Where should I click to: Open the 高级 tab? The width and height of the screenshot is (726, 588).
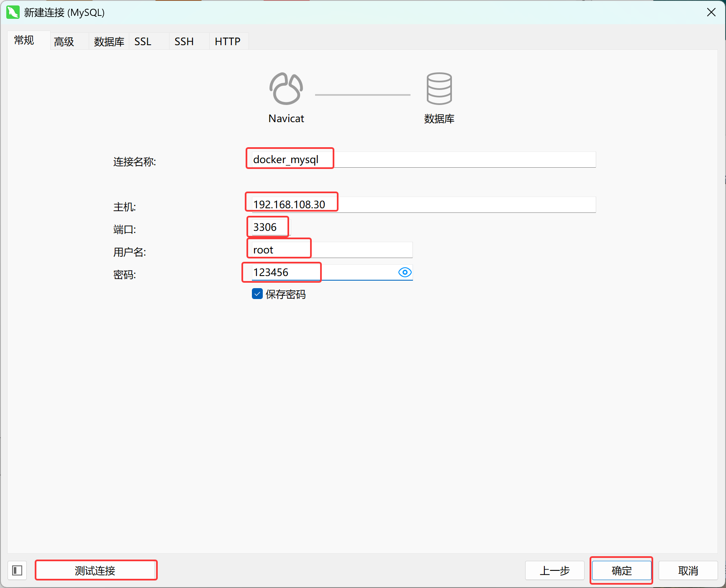[x=69, y=41]
